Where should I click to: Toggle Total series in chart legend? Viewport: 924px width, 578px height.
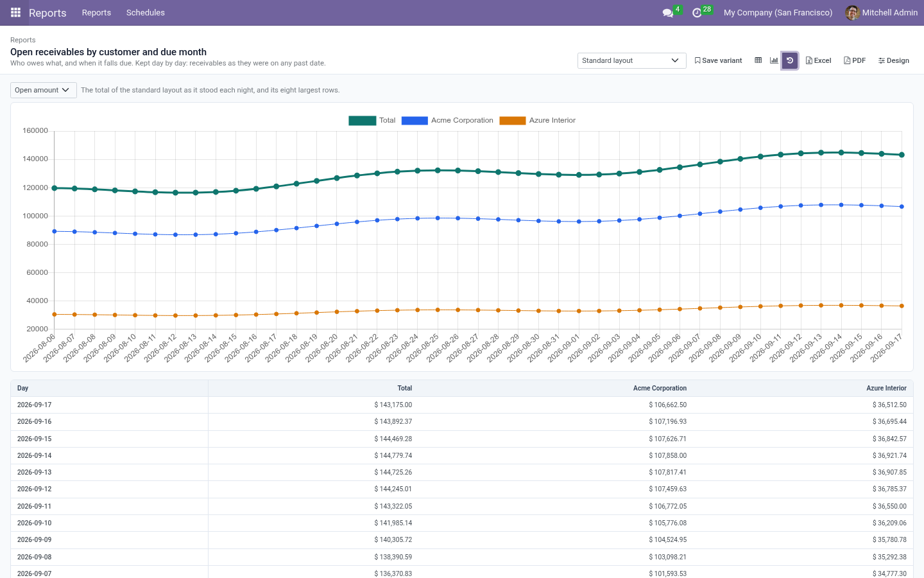[372, 120]
